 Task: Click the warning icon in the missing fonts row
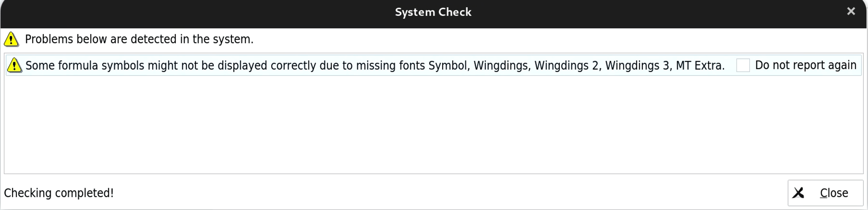pyautogui.click(x=14, y=65)
